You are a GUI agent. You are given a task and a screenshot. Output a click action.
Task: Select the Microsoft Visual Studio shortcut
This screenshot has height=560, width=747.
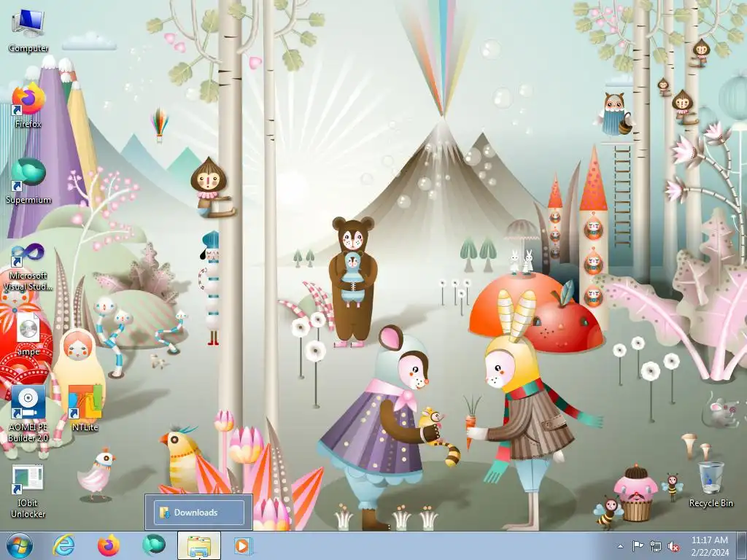click(28, 267)
